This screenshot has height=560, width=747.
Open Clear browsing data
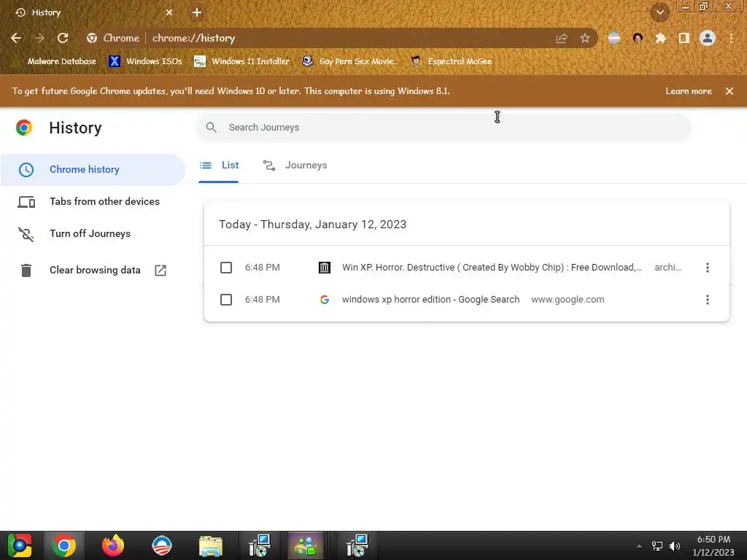point(93,270)
